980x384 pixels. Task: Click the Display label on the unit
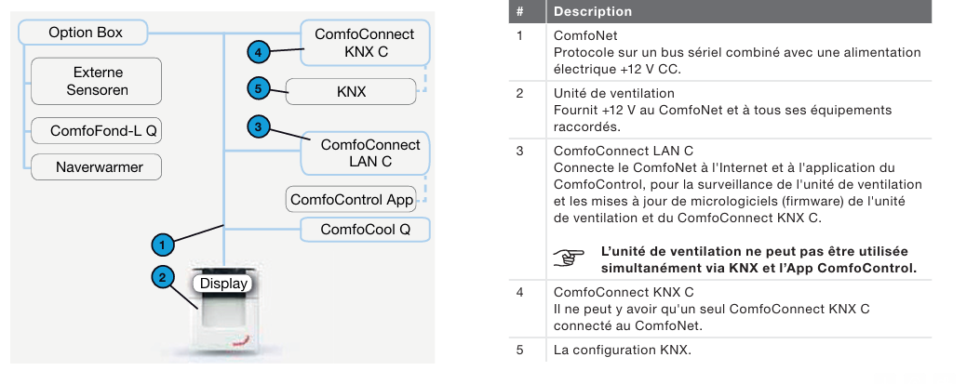pos(224,283)
